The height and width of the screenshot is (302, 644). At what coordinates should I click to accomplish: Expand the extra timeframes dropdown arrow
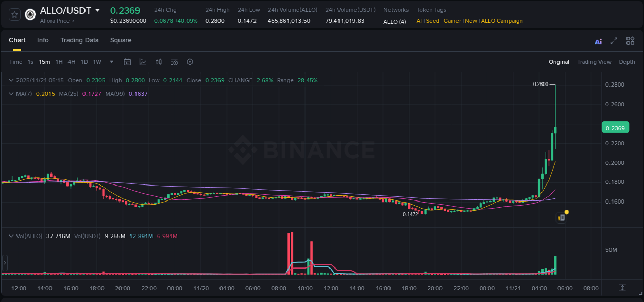point(111,62)
